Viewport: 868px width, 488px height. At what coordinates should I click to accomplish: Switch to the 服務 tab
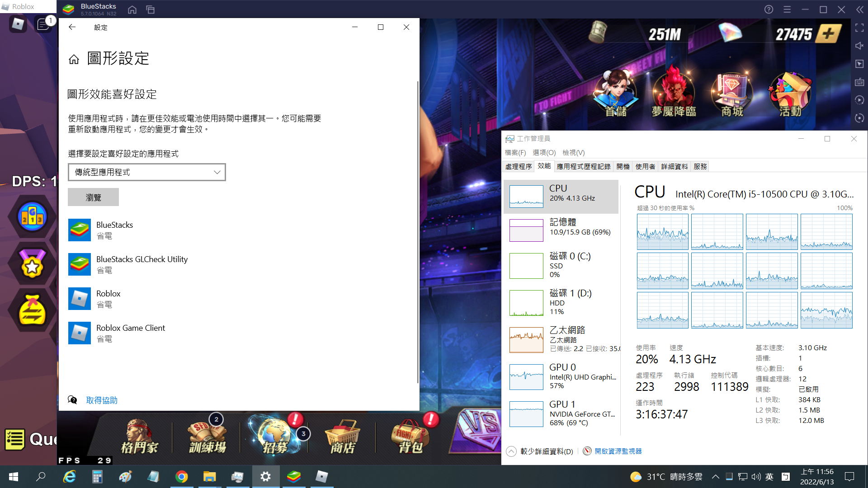tap(700, 166)
